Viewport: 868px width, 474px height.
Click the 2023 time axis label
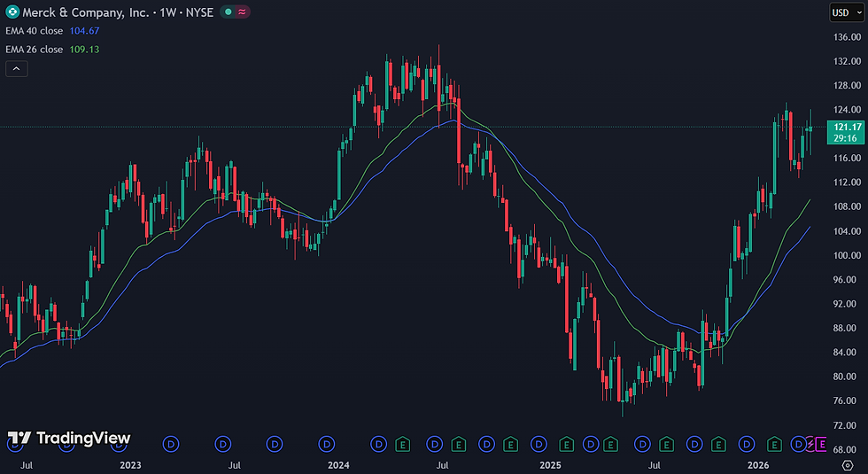coord(131,465)
